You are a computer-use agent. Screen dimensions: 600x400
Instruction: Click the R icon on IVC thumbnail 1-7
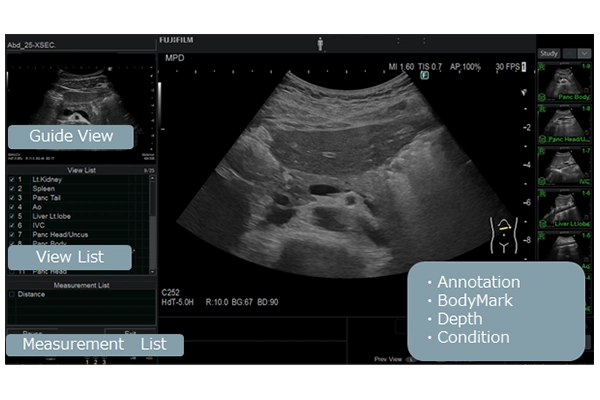(542, 152)
